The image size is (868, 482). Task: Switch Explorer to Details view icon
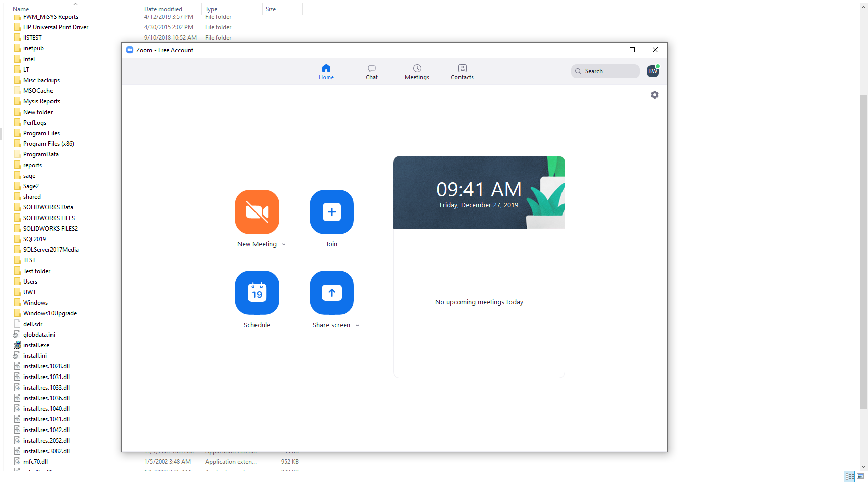(x=849, y=476)
